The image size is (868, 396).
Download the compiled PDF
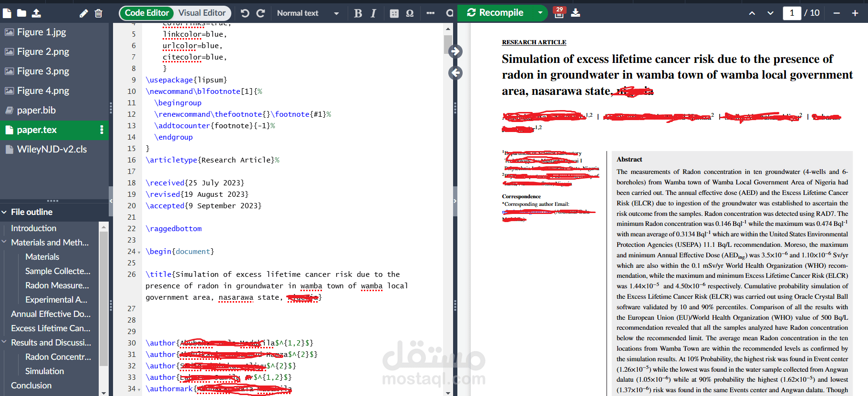[x=576, y=13]
